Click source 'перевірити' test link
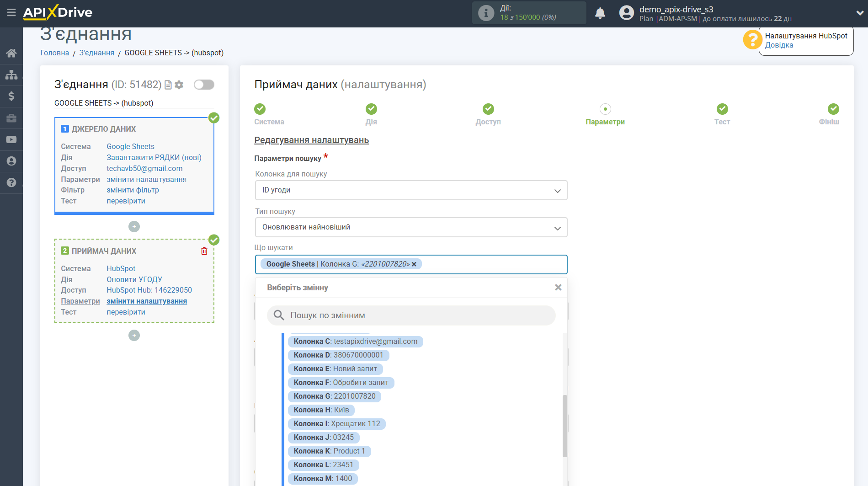The image size is (868, 486). click(126, 201)
